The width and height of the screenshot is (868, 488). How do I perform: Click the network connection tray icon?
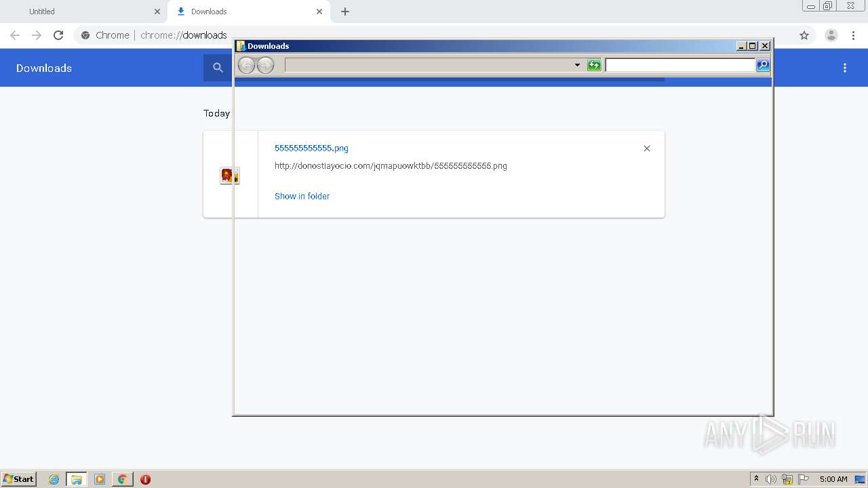(787, 479)
